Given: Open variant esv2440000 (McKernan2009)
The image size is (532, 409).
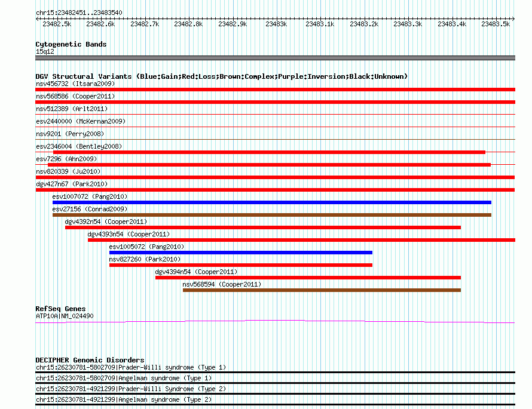Looking at the screenshot, I should point(81,121).
